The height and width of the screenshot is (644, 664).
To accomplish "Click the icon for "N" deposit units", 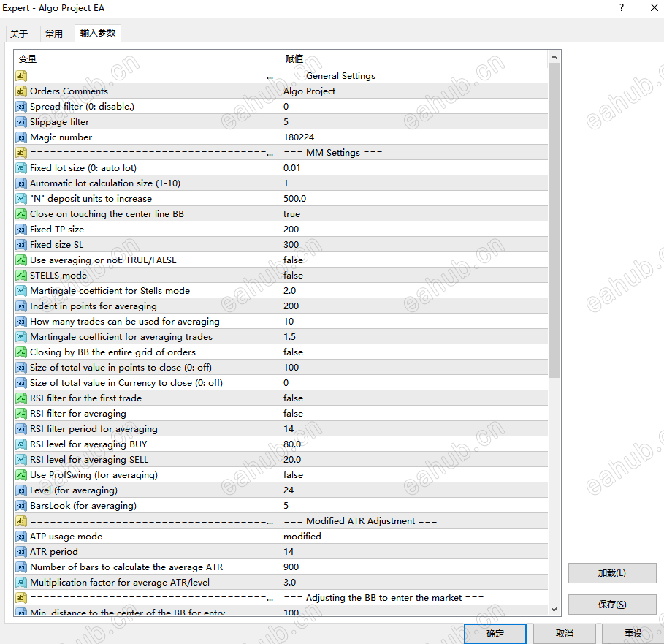I will (x=20, y=199).
